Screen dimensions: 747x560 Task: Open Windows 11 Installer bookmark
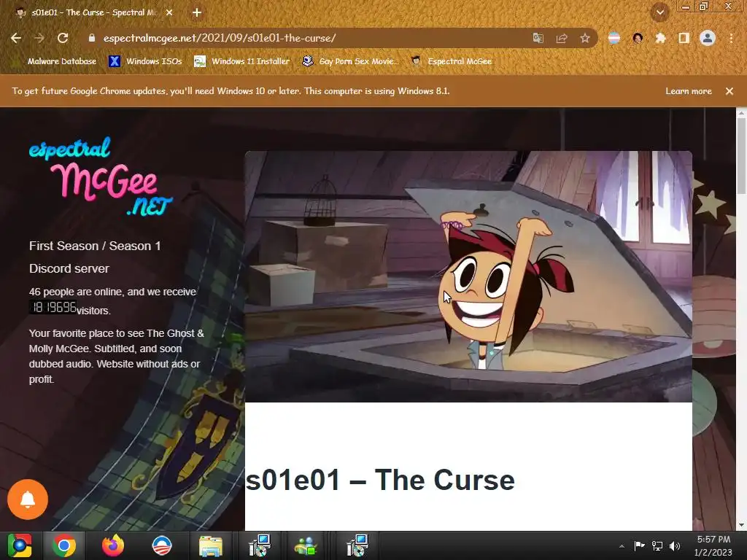pos(242,61)
